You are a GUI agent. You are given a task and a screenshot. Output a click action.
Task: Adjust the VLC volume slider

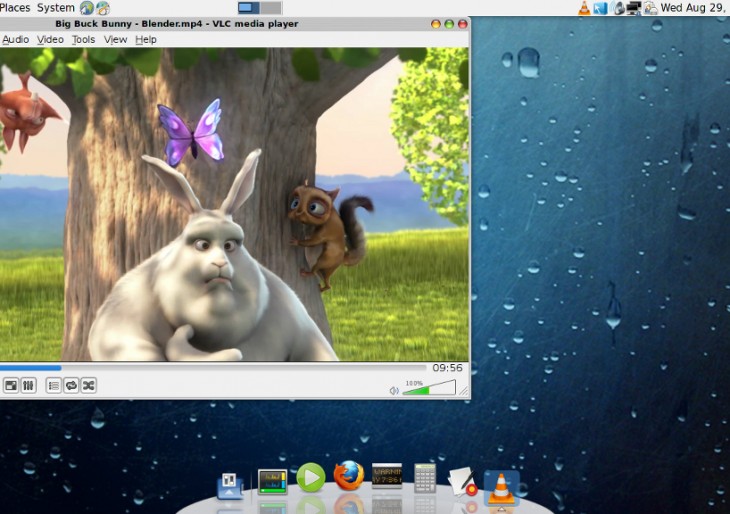click(429, 387)
